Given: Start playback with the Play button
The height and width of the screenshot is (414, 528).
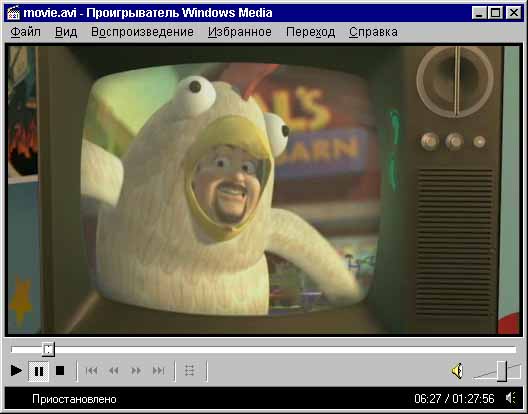Looking at the screenshot, I should [16, 371].
